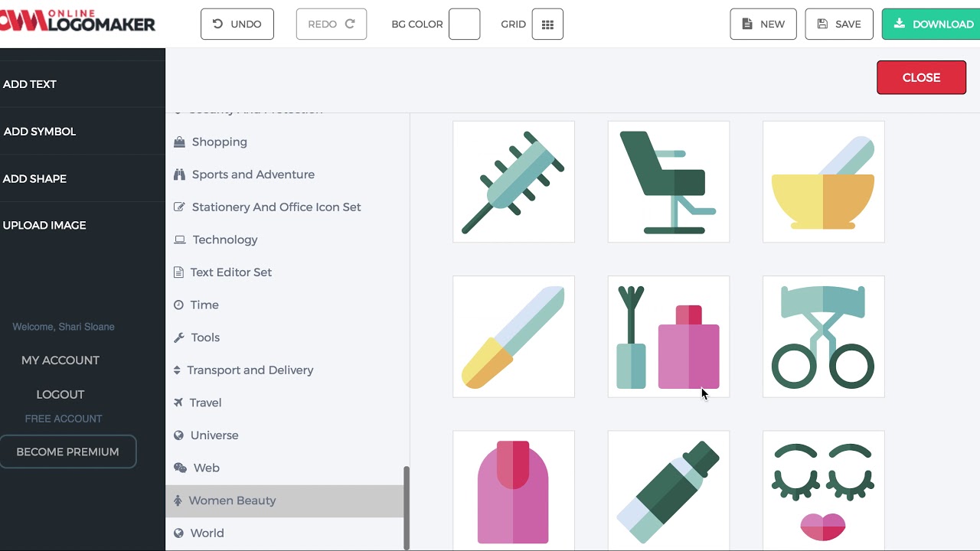Select the Transport and Delivery category

(x=250, y=370)
